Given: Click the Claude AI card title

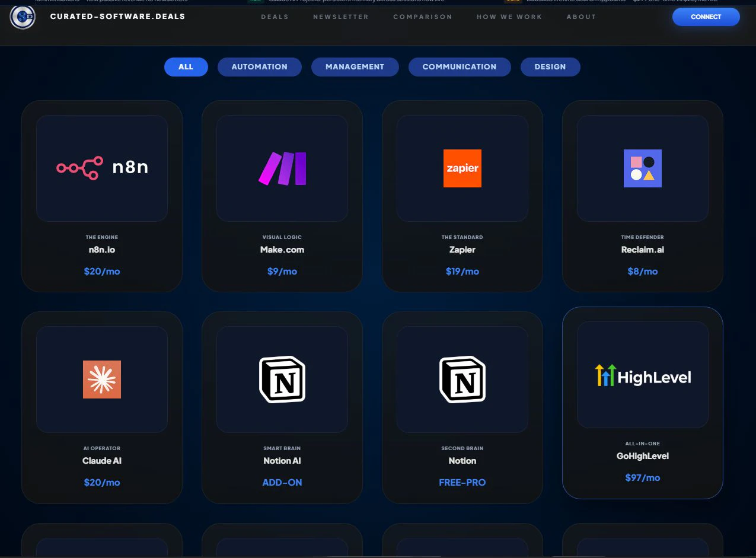Looking at the screenshot, I should coord(102,461).
